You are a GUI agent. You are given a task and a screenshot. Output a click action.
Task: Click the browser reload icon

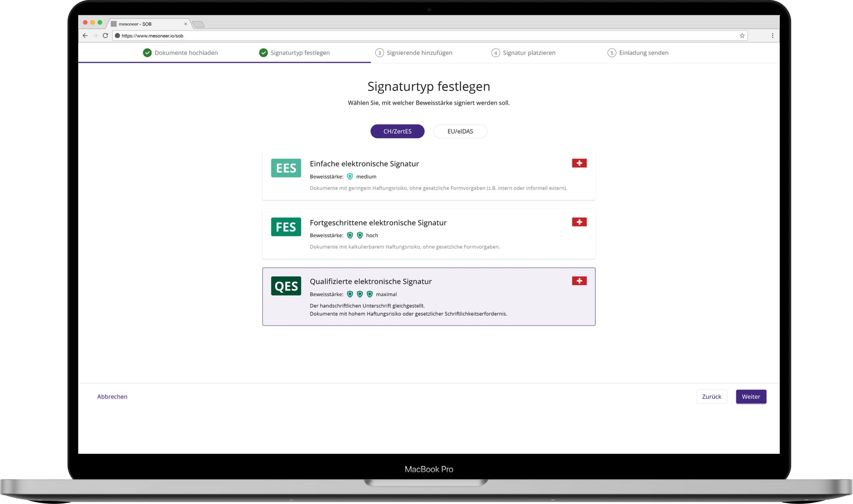(105, 35)
